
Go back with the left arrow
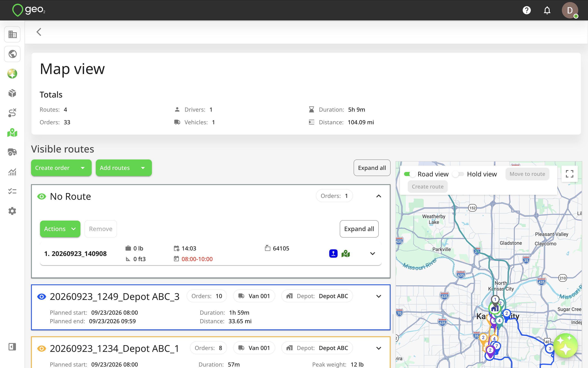click(x=39, y=32)
